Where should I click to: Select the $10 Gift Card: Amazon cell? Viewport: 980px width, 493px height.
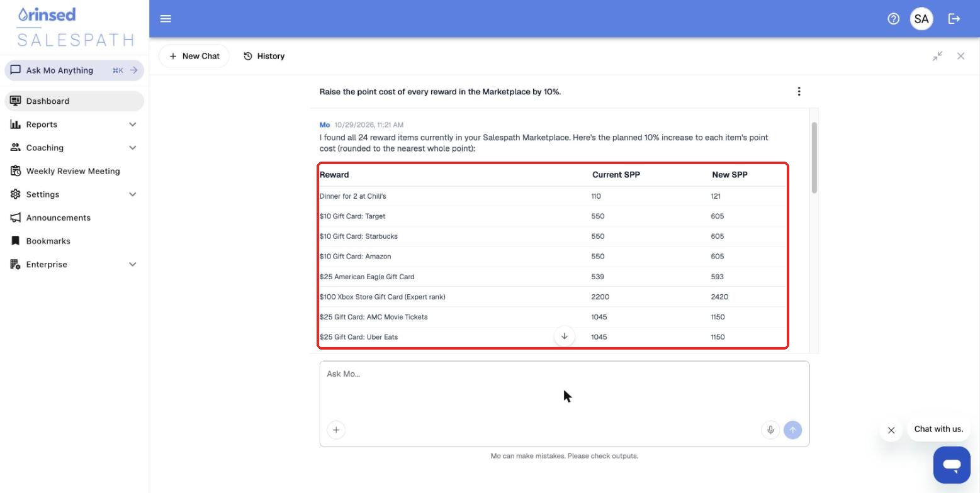[356, 257]
